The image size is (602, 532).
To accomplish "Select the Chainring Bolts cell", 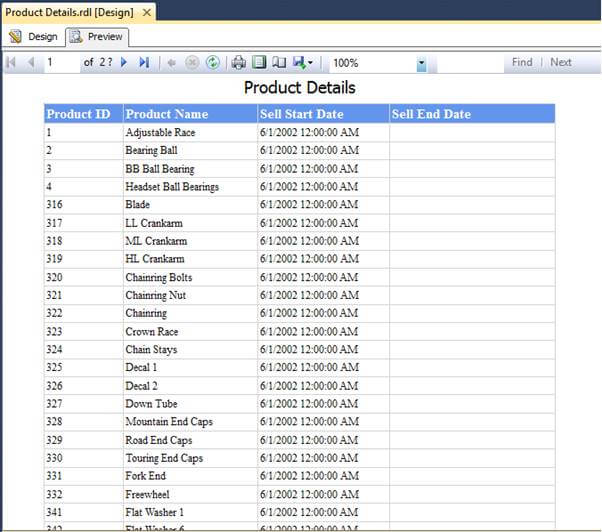I will coord(190,277).
